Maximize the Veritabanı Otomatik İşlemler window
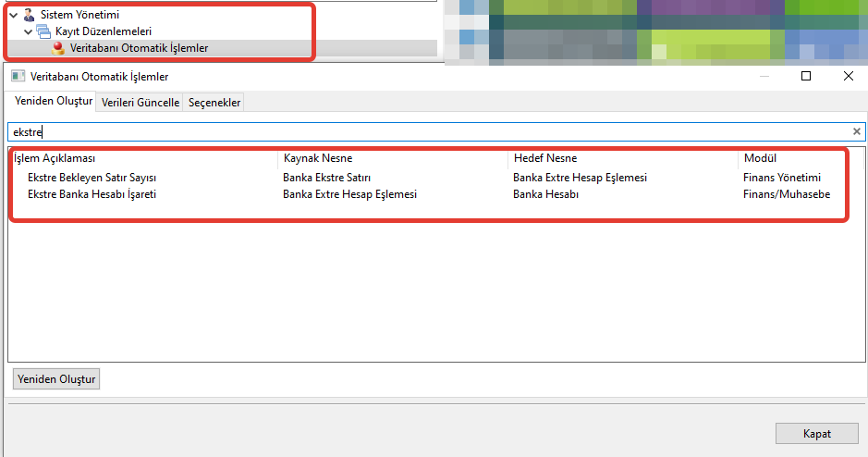This screenshot has height=457, width=868. pos(805,77)
